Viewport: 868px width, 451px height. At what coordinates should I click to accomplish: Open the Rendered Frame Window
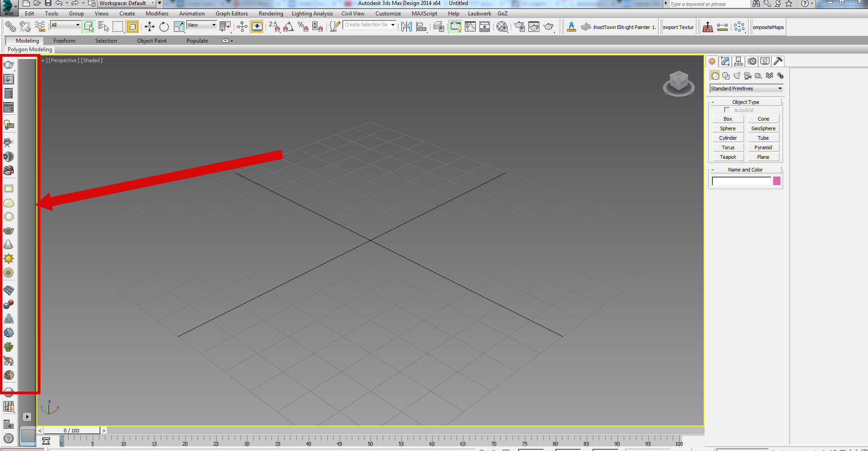click(534, 27)
